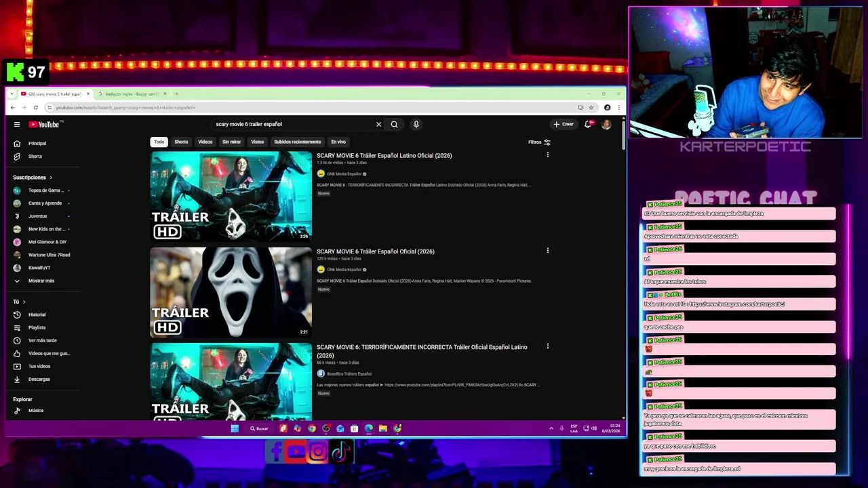Image resolution: width=868 pixels, height=488 pixels.
Task: Select the Shorts filter chip
Action: pyautogui.click(x=181, y=142)
